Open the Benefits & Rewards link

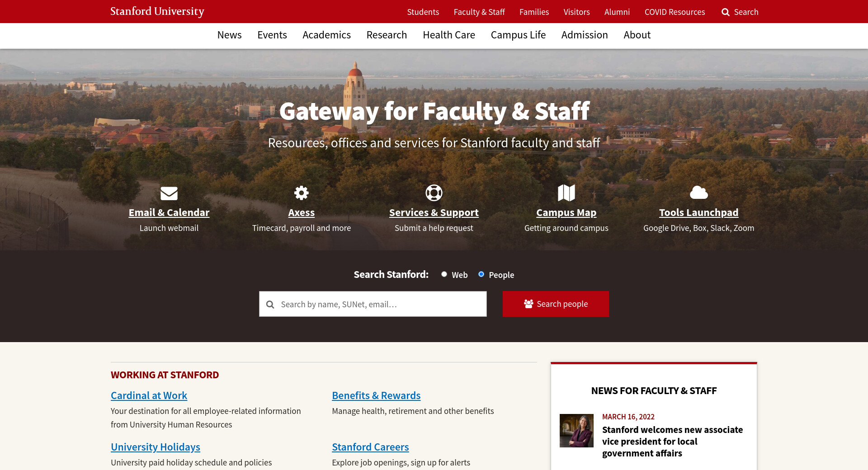[x=376, y=395]
